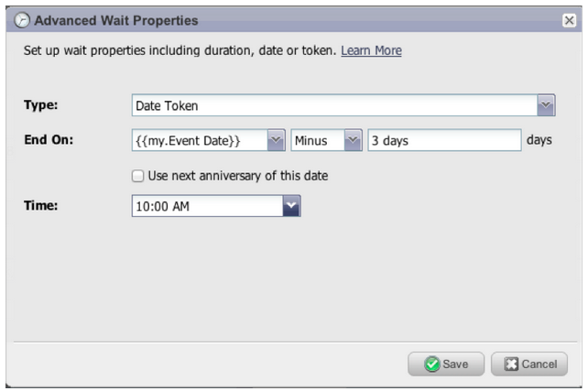Cancel the wait properties dialog
Image resolution: width=588 pixels, height=391 pixels.
pyautogui.click(x=529, y=364)
